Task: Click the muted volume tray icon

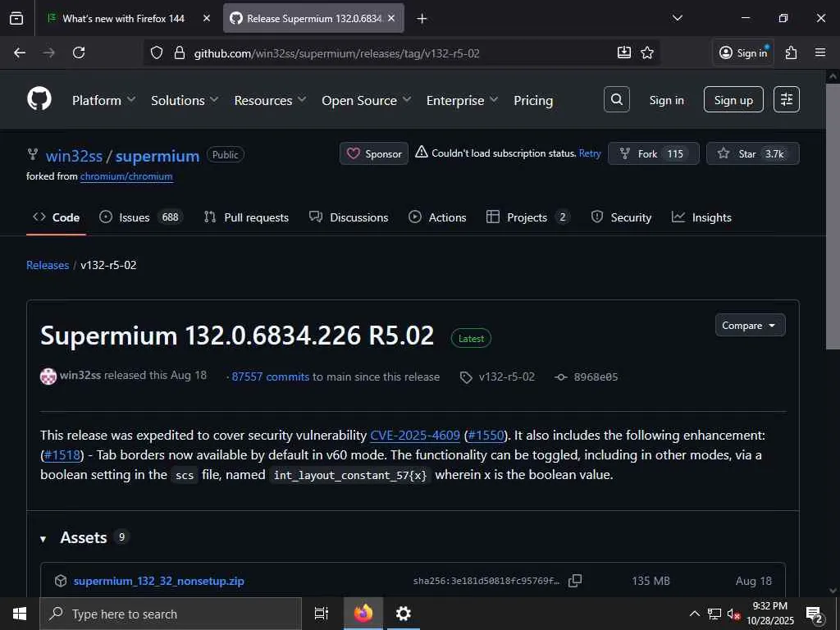Action: (733, 614)
